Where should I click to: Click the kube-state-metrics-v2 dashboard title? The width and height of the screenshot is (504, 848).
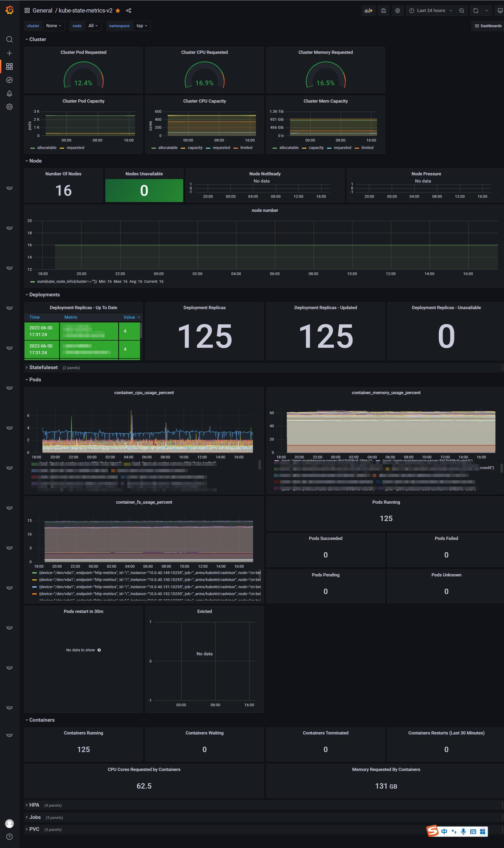(x=85, y=11)
